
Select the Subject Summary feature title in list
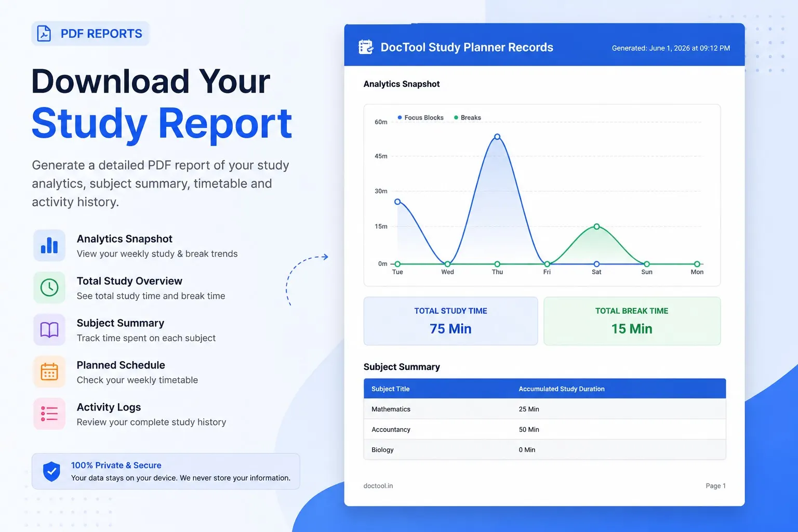121,323
